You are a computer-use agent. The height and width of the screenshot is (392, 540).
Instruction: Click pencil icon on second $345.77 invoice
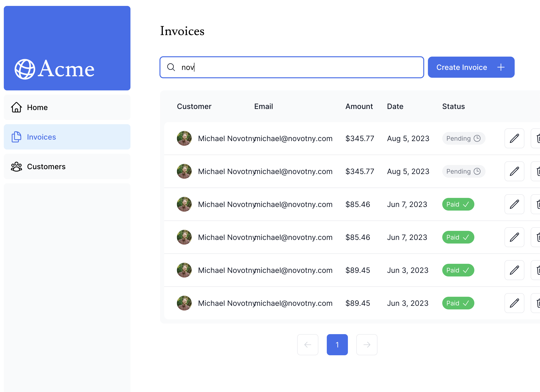click(x=514, y=171)
